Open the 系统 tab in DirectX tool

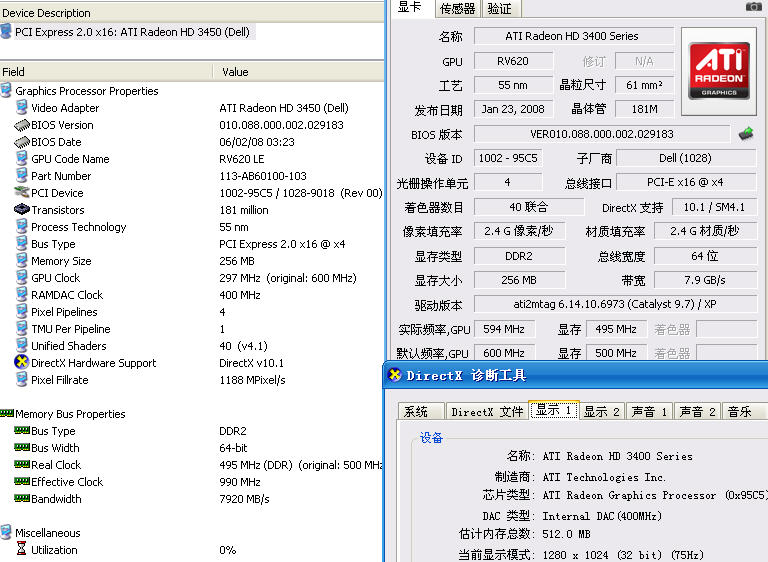click(x=421, y=412)
